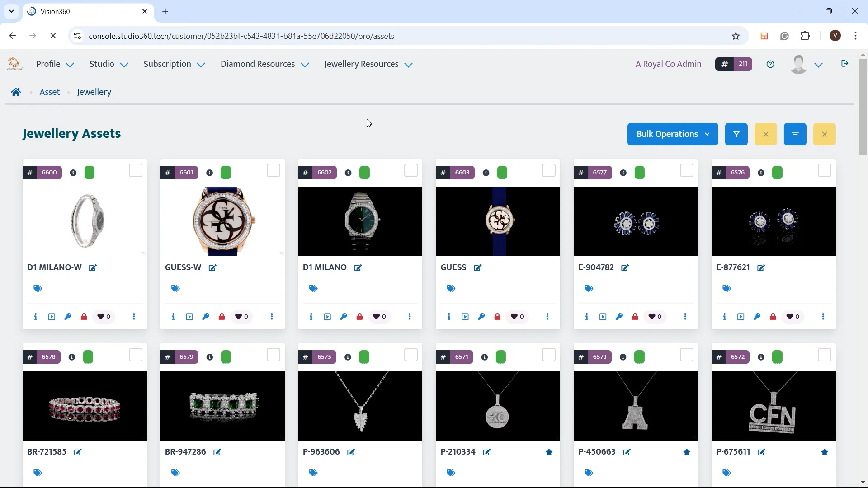Click the blue sort lines icon button

(x=795, y=134)
